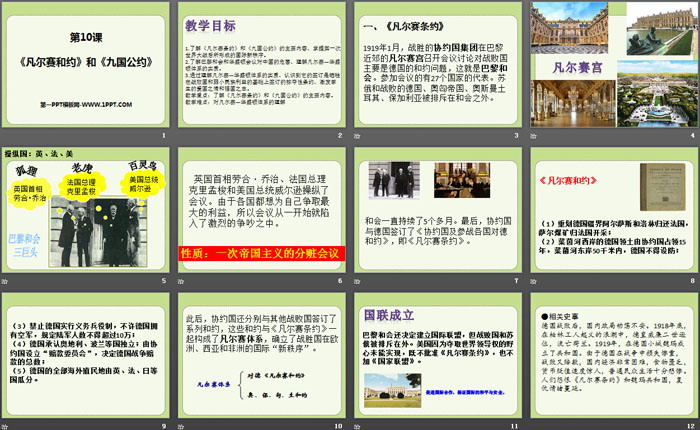Select the red 《凡尔赛和约》 slide 8
The image size is (700, 430).
[x=614, y=210]
